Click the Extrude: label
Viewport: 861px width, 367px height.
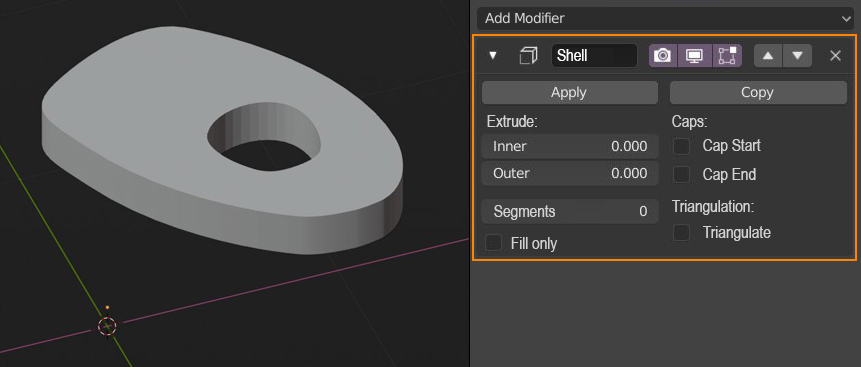(512, 122)
